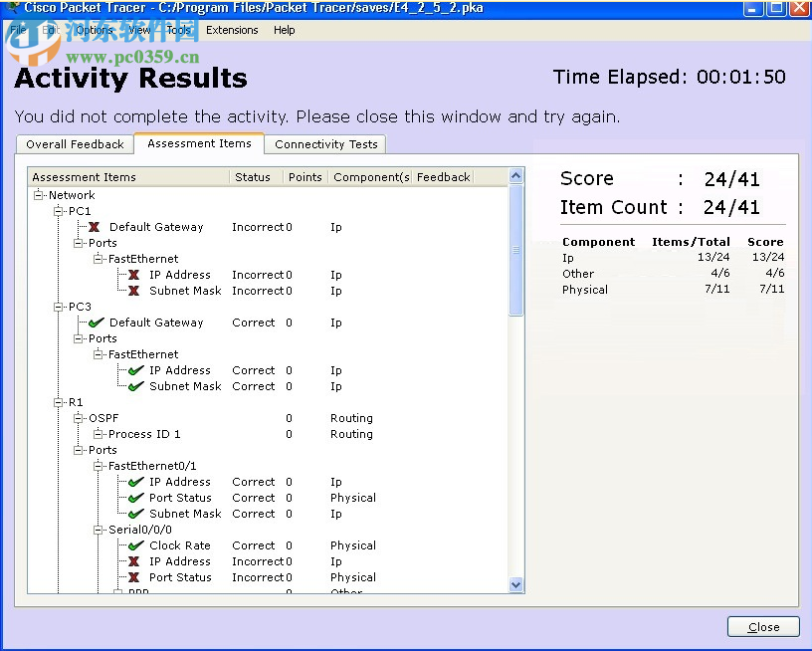Click the Close button at the bottom
812x651 pixels.
(762, 627)
